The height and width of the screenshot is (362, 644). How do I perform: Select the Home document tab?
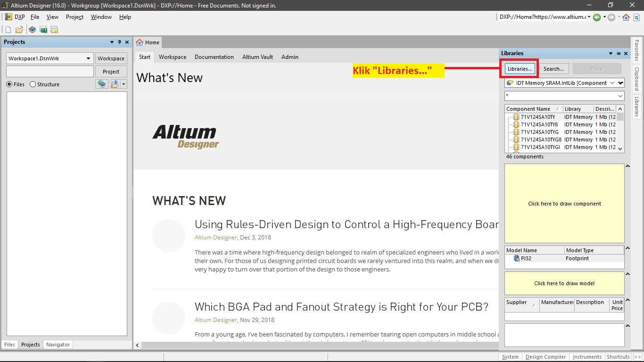(x=148, y=42)
